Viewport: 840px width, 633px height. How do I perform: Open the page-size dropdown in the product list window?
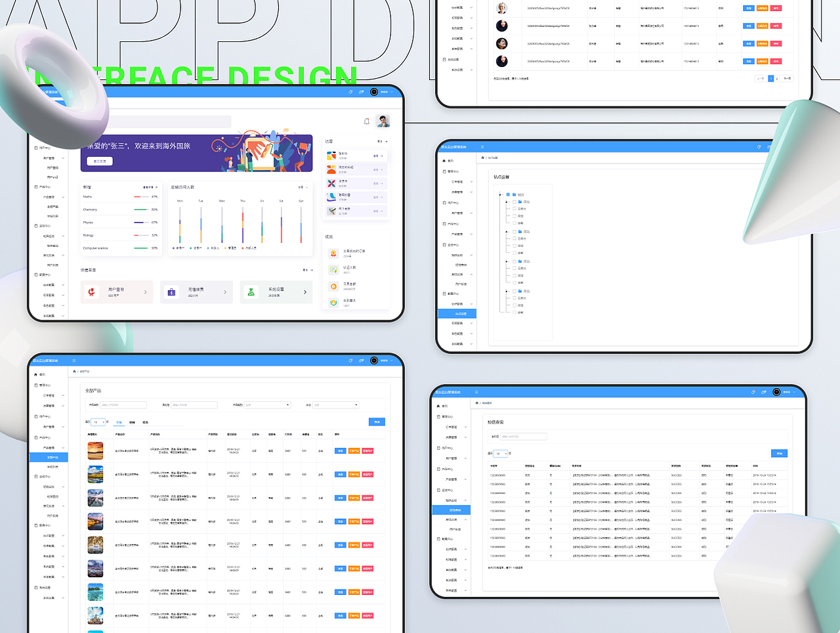pyautogui.click(x=98, y=422)
